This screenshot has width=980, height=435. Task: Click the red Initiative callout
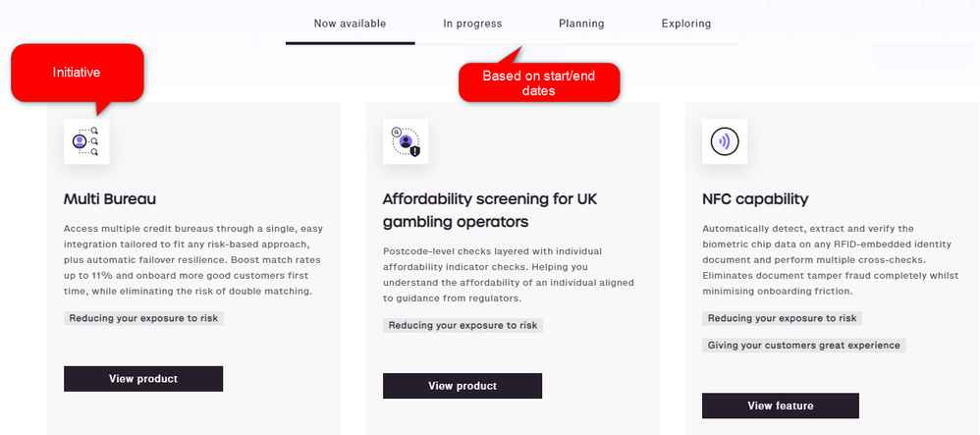pos(77,73)
